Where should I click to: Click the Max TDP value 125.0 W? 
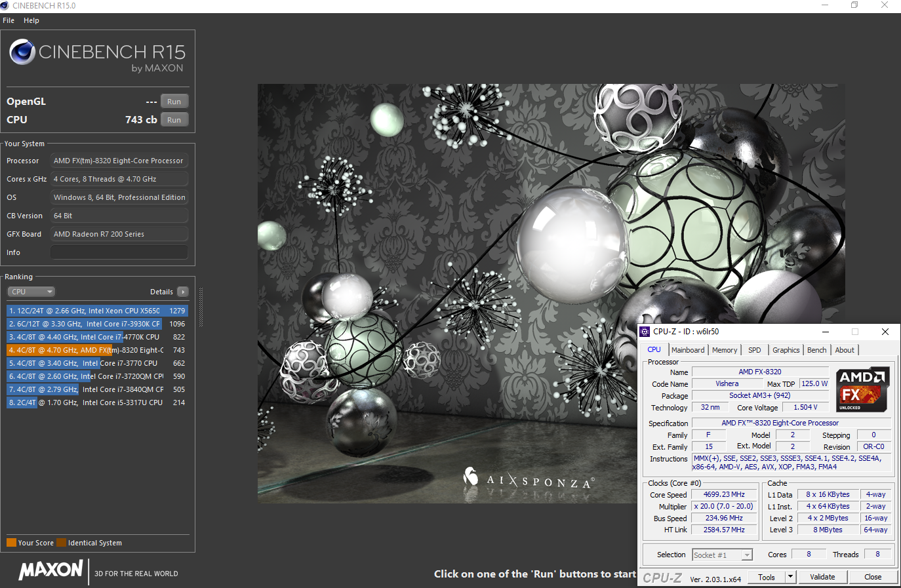(x=814, y=384)
